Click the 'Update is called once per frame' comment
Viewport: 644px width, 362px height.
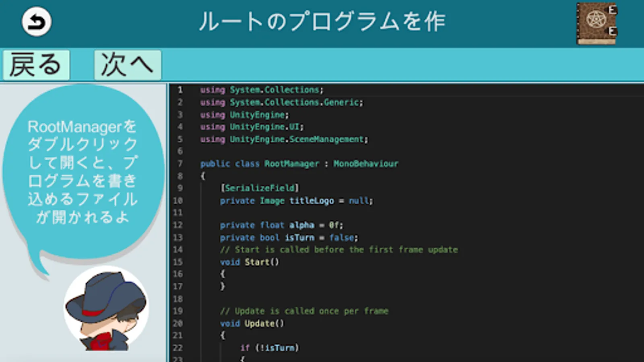[304, 311]
